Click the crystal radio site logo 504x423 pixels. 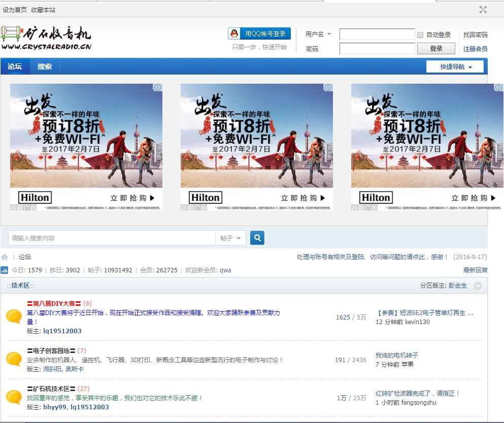(x=46, y=38)
